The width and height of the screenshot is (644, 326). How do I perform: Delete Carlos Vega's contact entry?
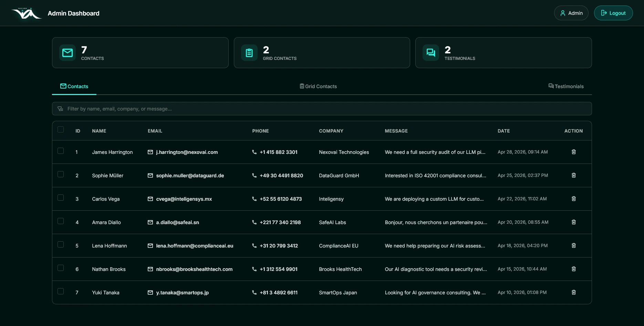click(x=574, y=199)
